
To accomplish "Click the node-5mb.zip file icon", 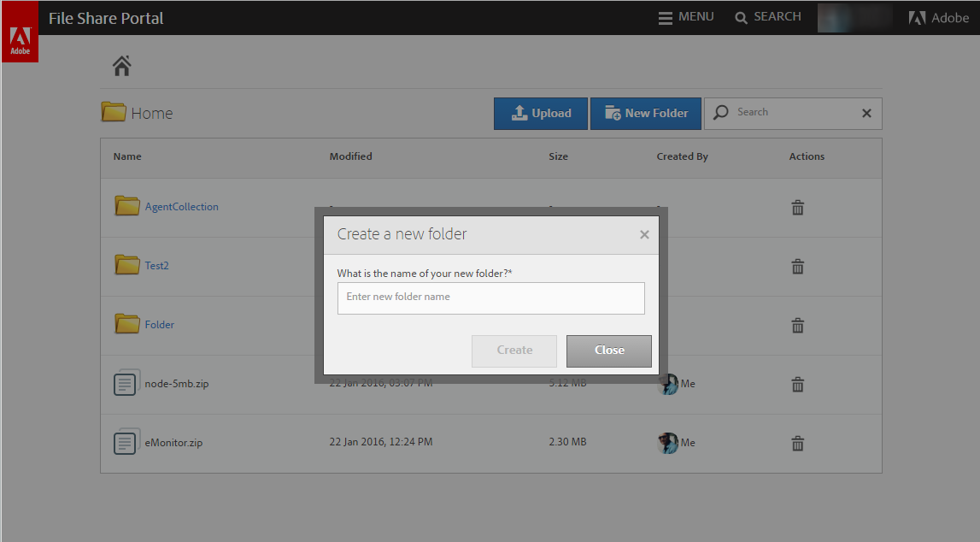I will pyautogui.click(x=126, y=383).
